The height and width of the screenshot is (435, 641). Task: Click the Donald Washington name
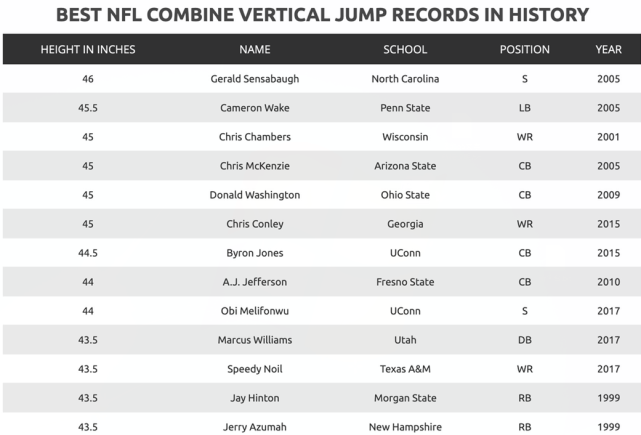tap(255, 195)
